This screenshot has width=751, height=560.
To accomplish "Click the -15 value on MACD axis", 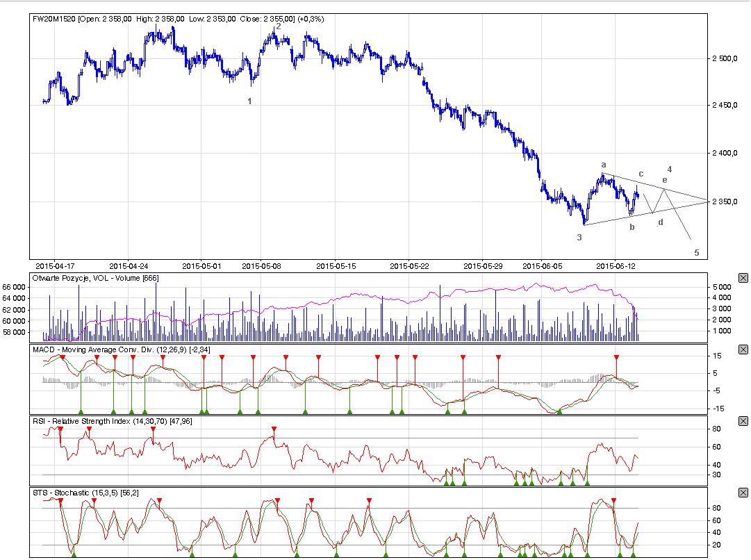I will pos(718,409).
